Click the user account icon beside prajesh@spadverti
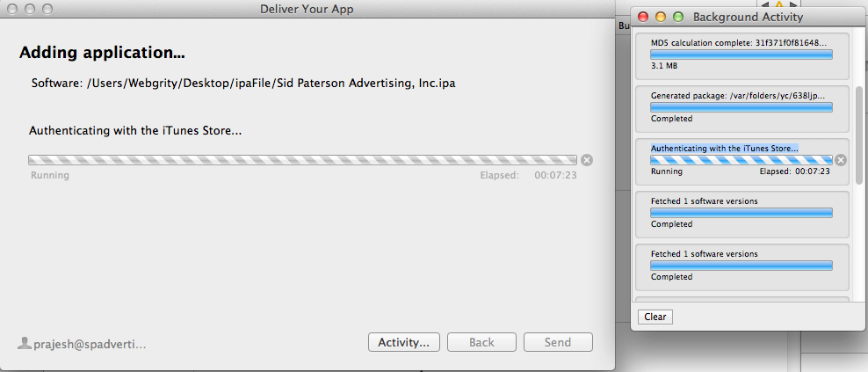Screen dimensions: 868x372 point(23,343)
